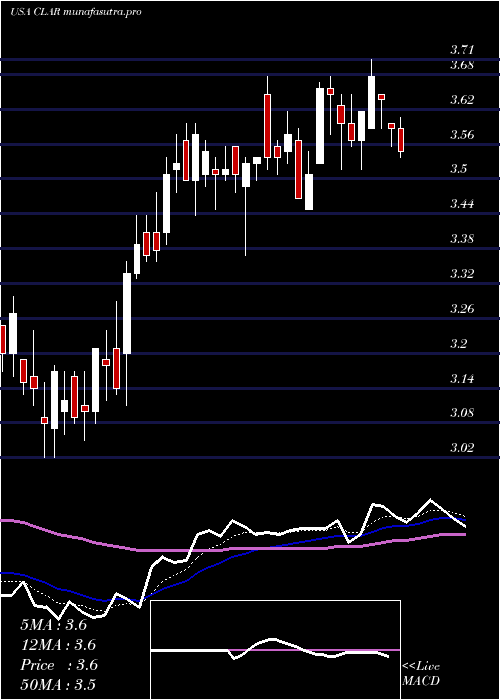Image resolution: width=500 pixels, height=700 pixels.
Task: Select the 3.32 price axis label
Action: [x=462, y=274]
